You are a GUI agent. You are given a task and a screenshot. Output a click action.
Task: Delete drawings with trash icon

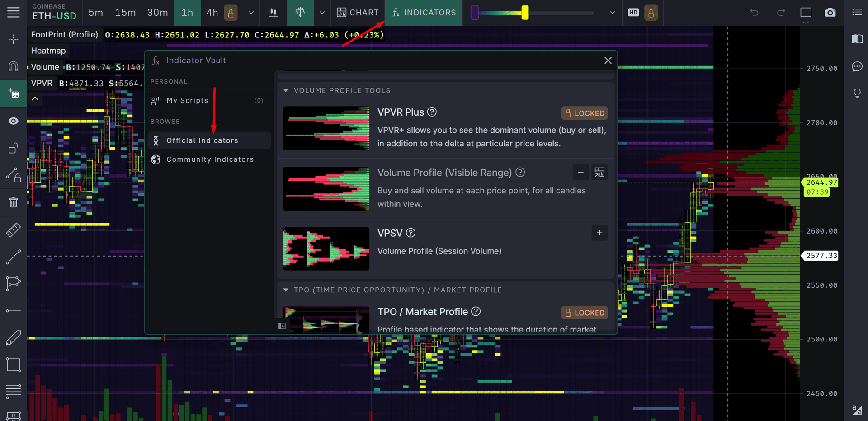(x=14, y=202)
